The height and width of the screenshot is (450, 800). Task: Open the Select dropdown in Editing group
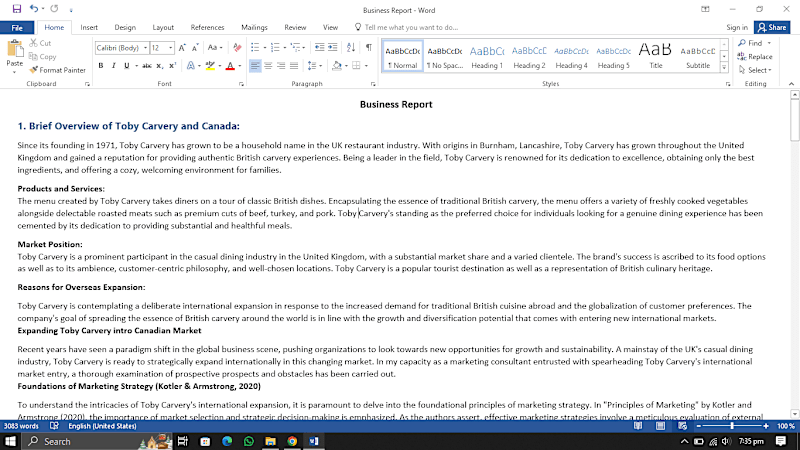(755, 70)
